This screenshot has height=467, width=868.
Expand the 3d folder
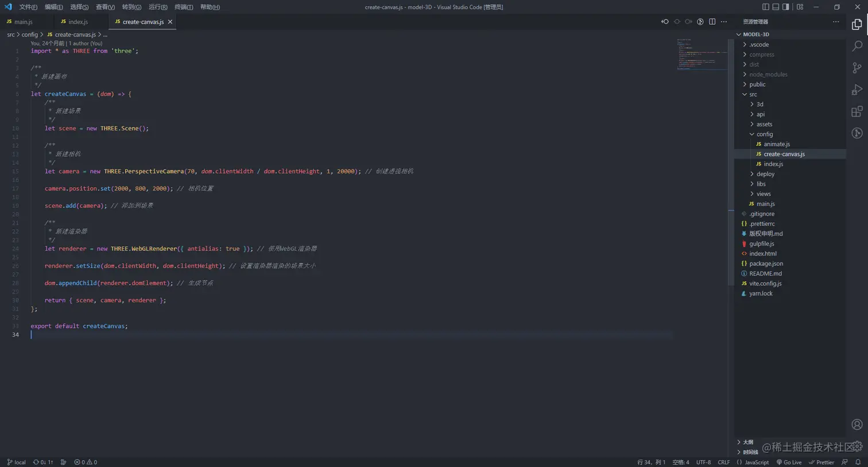[x=790, y=104]
